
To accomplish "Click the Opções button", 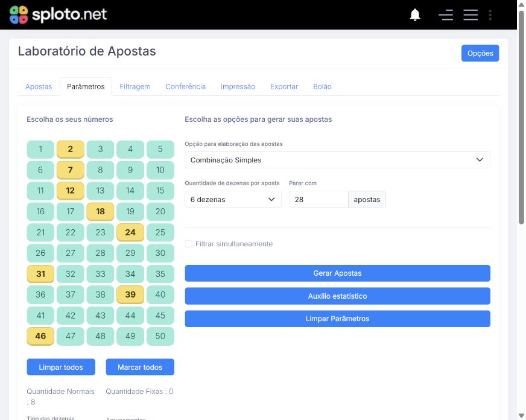I will coord(480,53).
